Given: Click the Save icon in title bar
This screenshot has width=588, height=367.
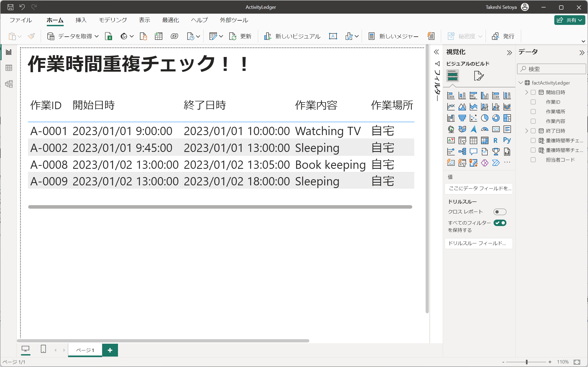Looking at the screenshot, I should 10,7.
